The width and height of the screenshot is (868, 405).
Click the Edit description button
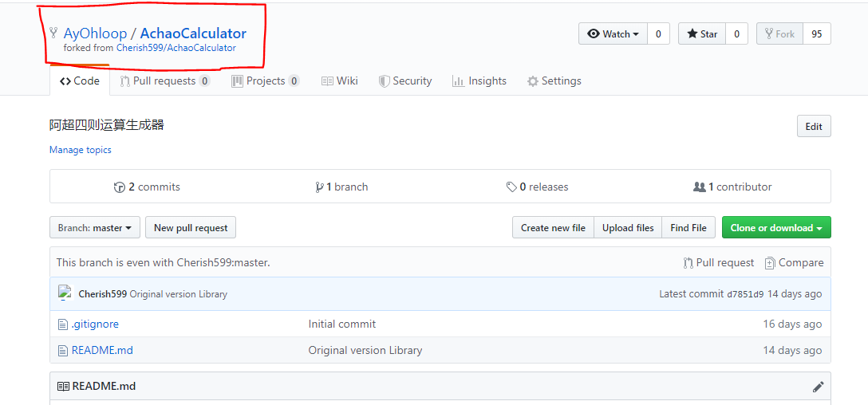(814, 126)
